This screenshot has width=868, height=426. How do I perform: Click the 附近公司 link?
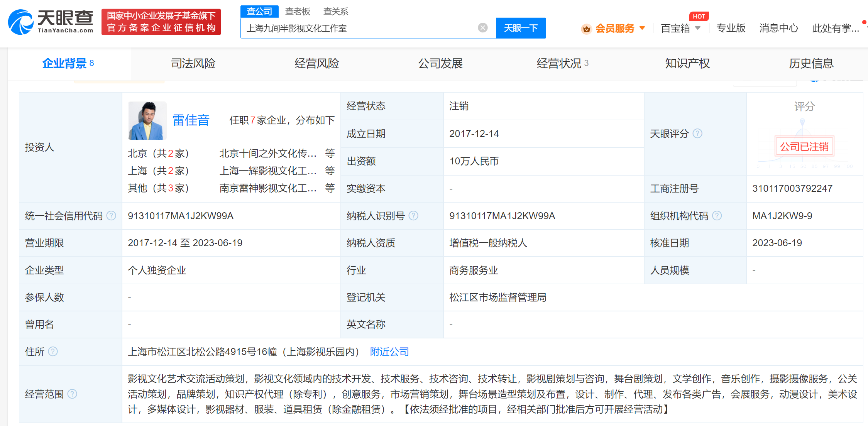click(x=389, y=352)
